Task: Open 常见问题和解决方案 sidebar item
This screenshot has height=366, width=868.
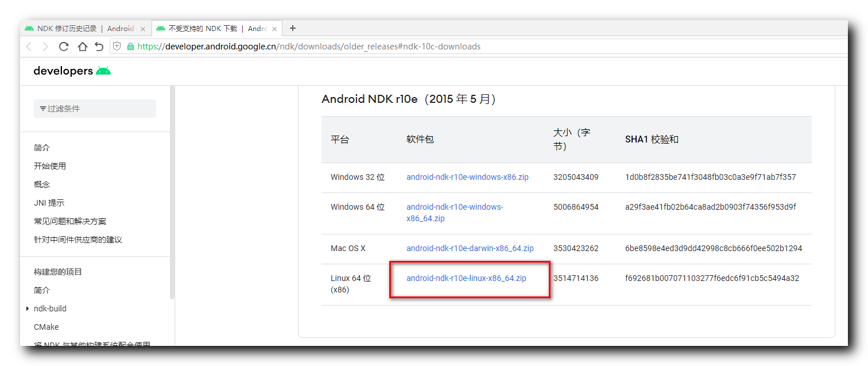Action: tap(70, 221)
